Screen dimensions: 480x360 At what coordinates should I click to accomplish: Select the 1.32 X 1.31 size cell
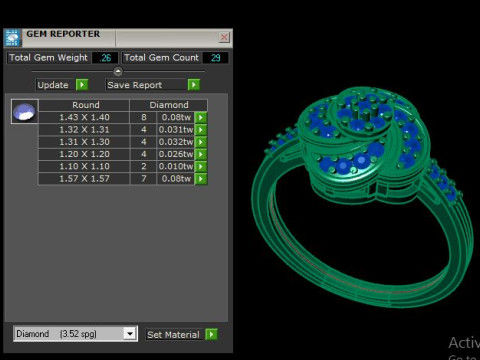[84, 130]
